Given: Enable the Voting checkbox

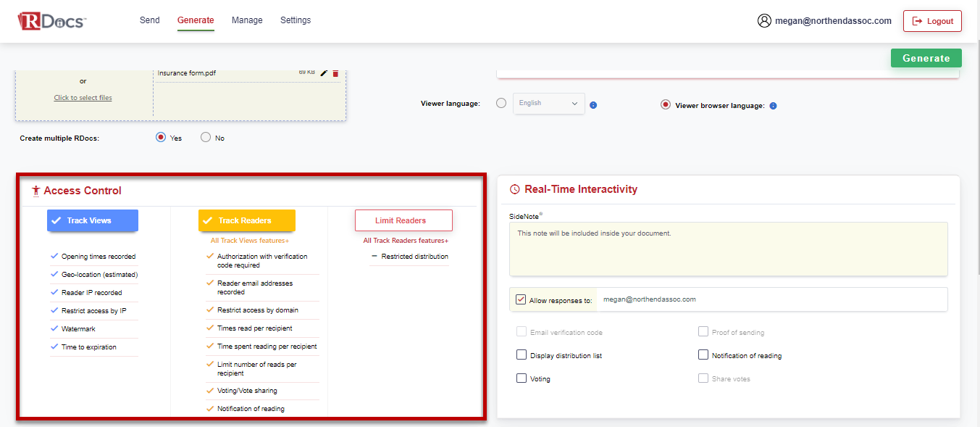Looking at the screenshot, I should [x=521, y=378].
